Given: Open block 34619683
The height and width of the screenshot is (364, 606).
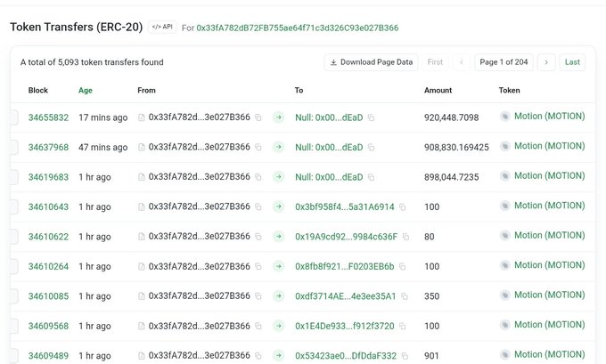Looking at the screenshot, I should click(x=48, y=177).
